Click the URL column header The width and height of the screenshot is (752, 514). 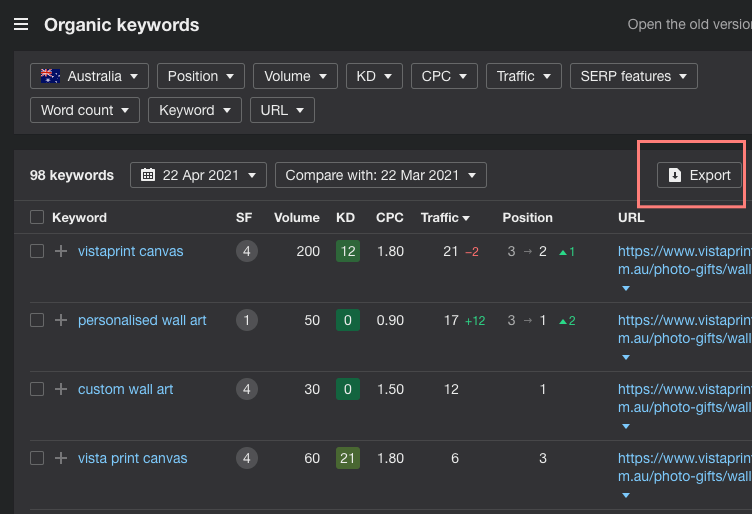pos(631,218)
